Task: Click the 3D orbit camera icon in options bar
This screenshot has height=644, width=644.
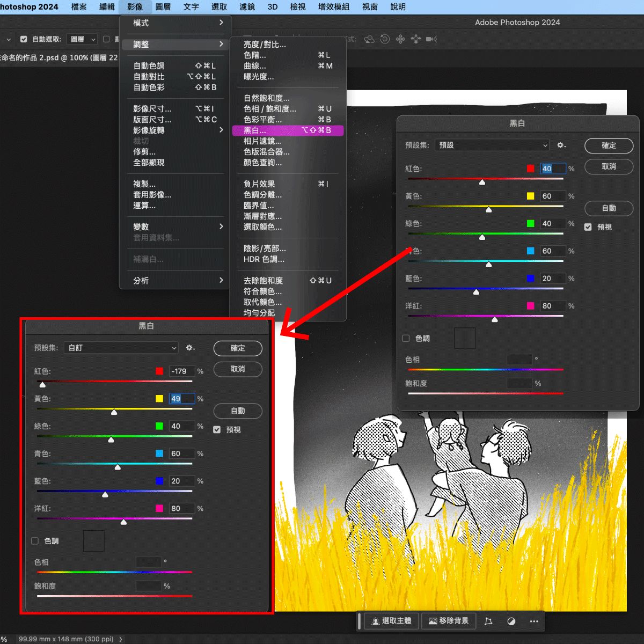Action: tap(369, 39)
